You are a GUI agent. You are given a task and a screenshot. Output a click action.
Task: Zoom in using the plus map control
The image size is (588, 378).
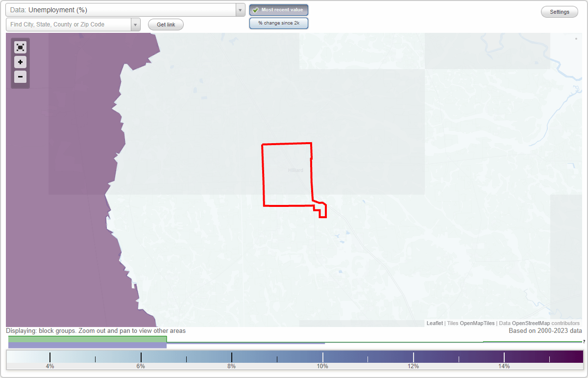(20, 62)
